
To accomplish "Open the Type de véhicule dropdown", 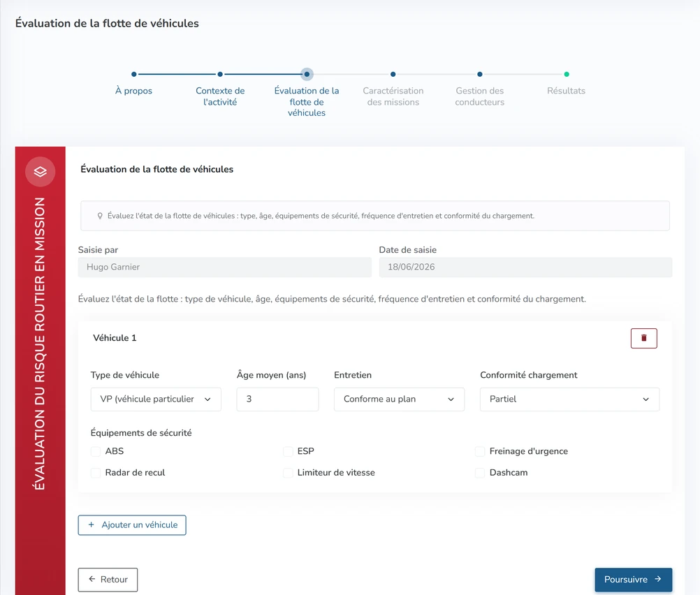I will [x=156, y=399].
